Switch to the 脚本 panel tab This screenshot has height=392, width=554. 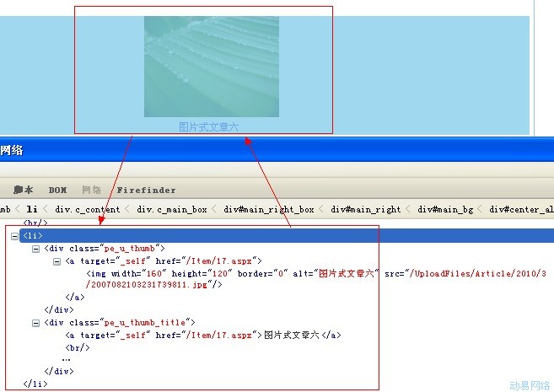pos(24,191)
